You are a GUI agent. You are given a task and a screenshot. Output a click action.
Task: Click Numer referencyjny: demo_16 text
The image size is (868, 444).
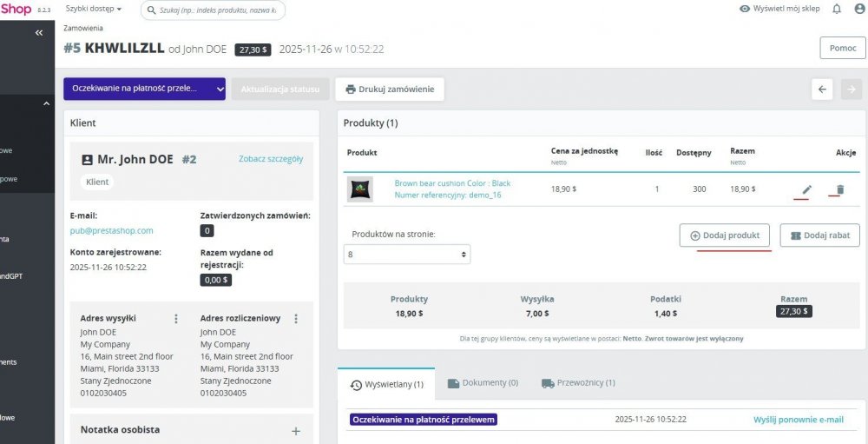pyautogui.click(x=448, y=195)
